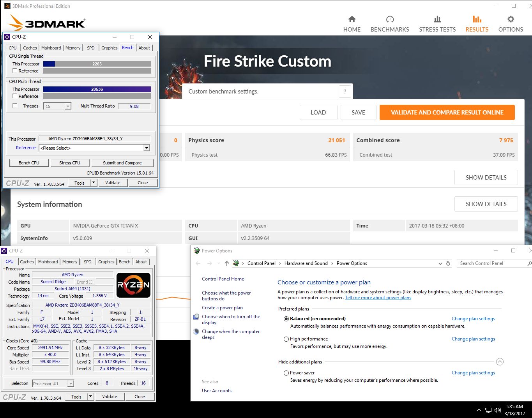Click the refresh icon in Power Options
532x418 pixels.
[448, 263]
